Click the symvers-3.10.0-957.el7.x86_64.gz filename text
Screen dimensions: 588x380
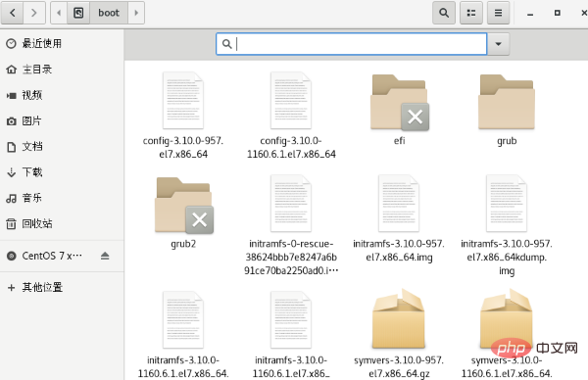[x=399, y=367]
